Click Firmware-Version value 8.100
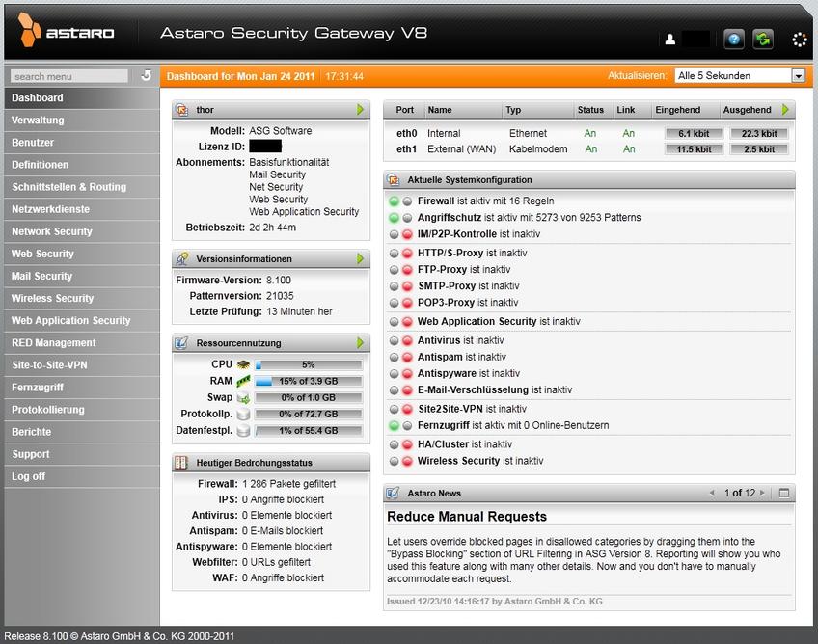Screen dimensions: 818x644 (x=279, y=280)
